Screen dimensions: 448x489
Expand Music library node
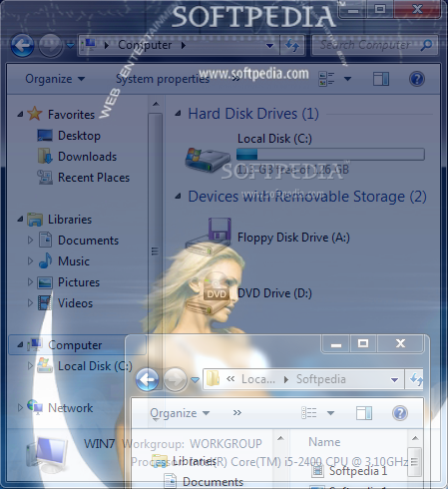[30, 260]
